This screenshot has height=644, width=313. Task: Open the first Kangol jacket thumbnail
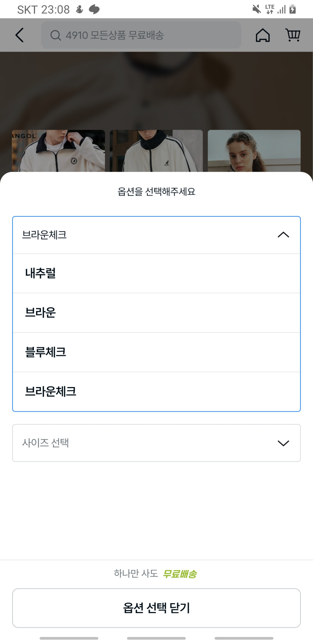[x=58, y=151]
